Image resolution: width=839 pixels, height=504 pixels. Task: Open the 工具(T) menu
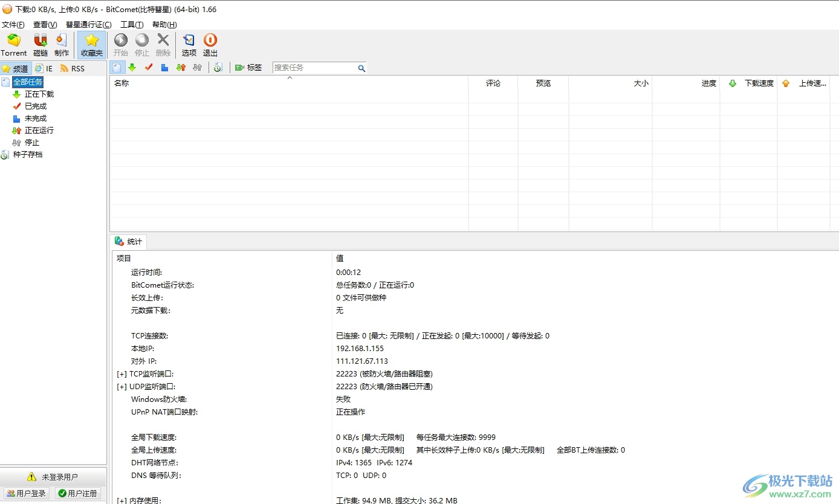pyautogui.click(x=132, y=25)
